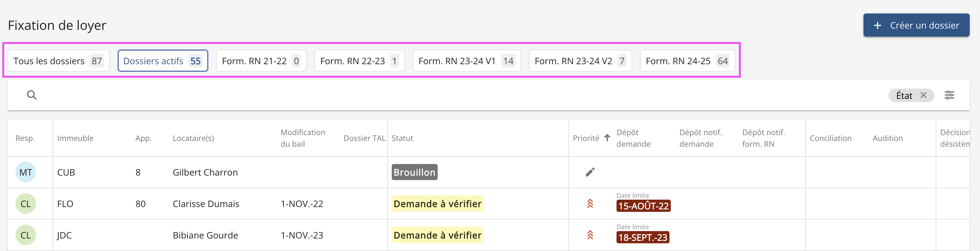Open the filter settings sliders icon
Image resolution: width=980 pixels, height=251 pixels.
click(949, 95)
